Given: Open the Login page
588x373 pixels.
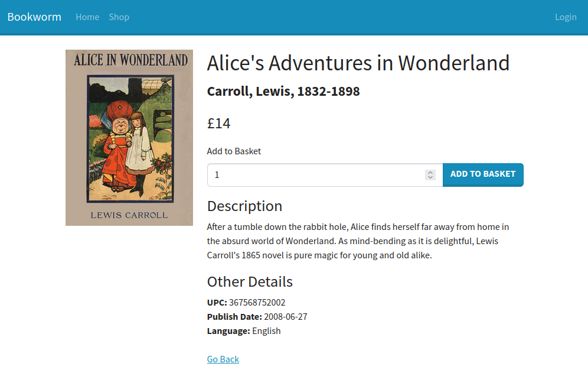Looking at the screenshot, I should click(565, 17).
